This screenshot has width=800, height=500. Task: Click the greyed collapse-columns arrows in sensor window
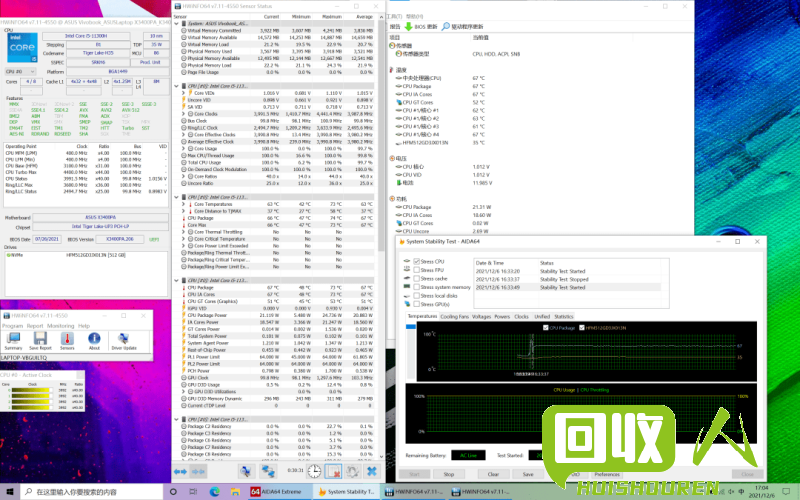click(198, 472)
